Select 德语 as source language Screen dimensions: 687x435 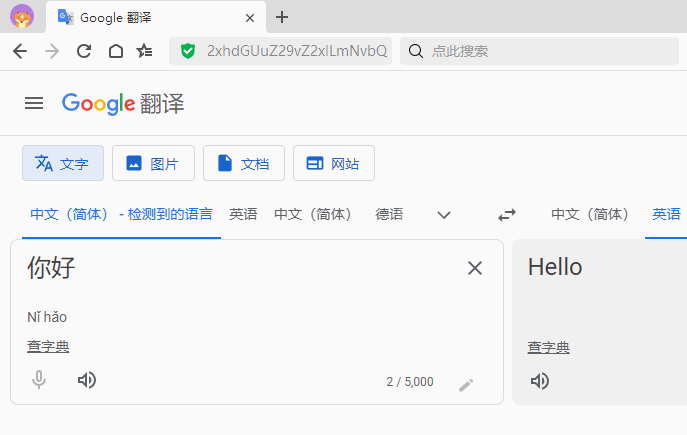(389, 214)
